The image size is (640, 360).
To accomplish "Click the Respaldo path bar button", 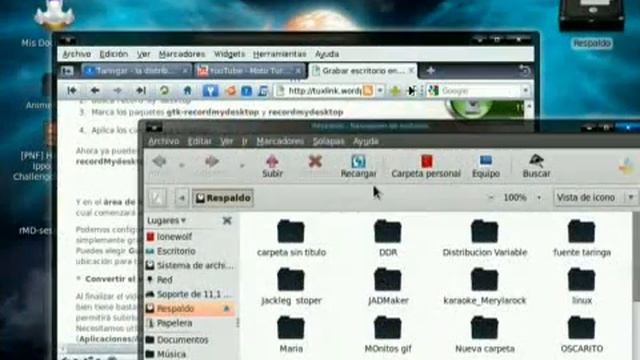I will tap(223, 198).
